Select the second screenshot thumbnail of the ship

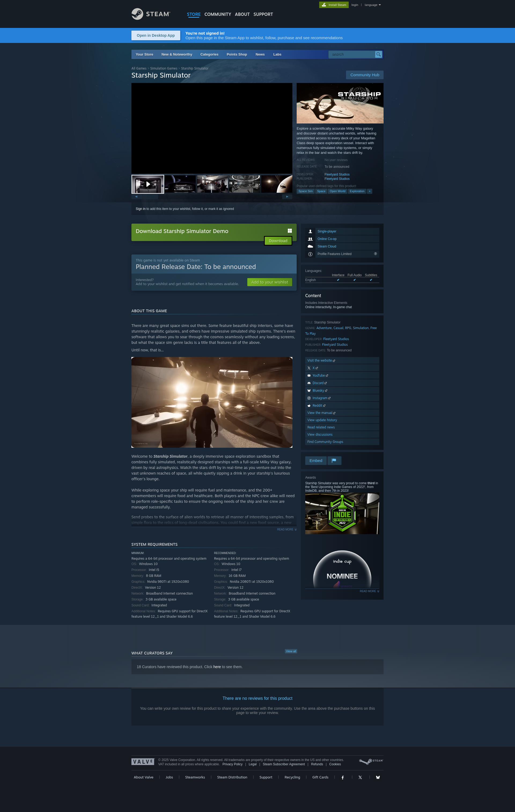point(180,184)
